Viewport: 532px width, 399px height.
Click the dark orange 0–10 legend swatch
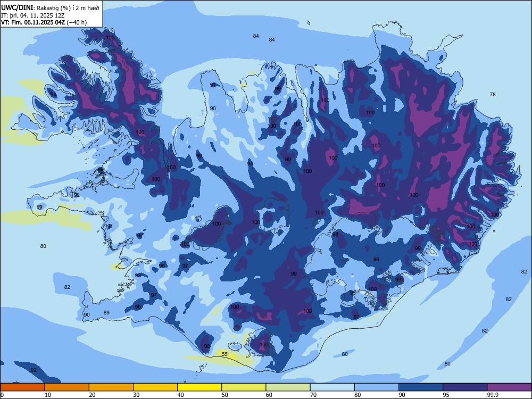pyautogui.click(x=22, y=387)
